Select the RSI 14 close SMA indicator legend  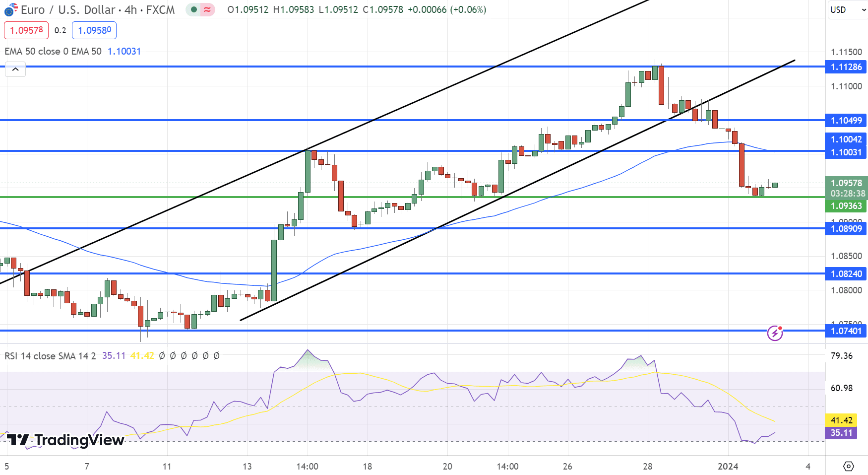[50, 356]
